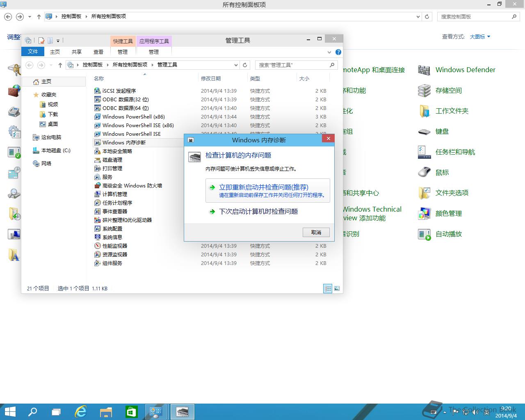Select 高级安全 Windows 防火墙 icon
Viewport: 525px width, 420px height.
tap(97, 185)
